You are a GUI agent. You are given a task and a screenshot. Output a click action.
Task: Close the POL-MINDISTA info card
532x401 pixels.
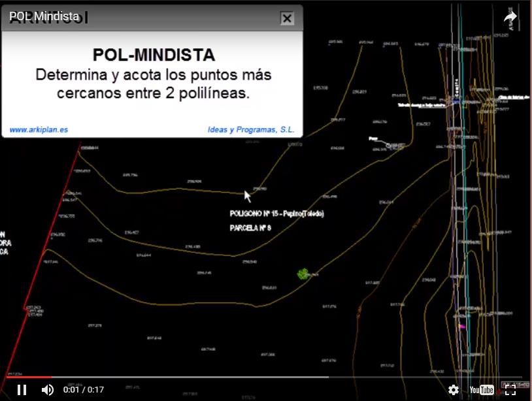coord(287,18)
